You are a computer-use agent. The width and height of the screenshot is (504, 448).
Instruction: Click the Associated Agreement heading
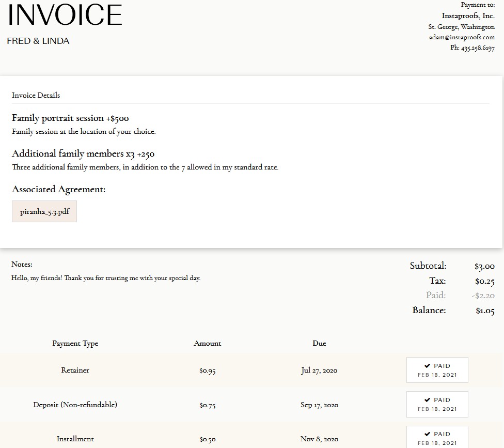[x=58, y=189]
